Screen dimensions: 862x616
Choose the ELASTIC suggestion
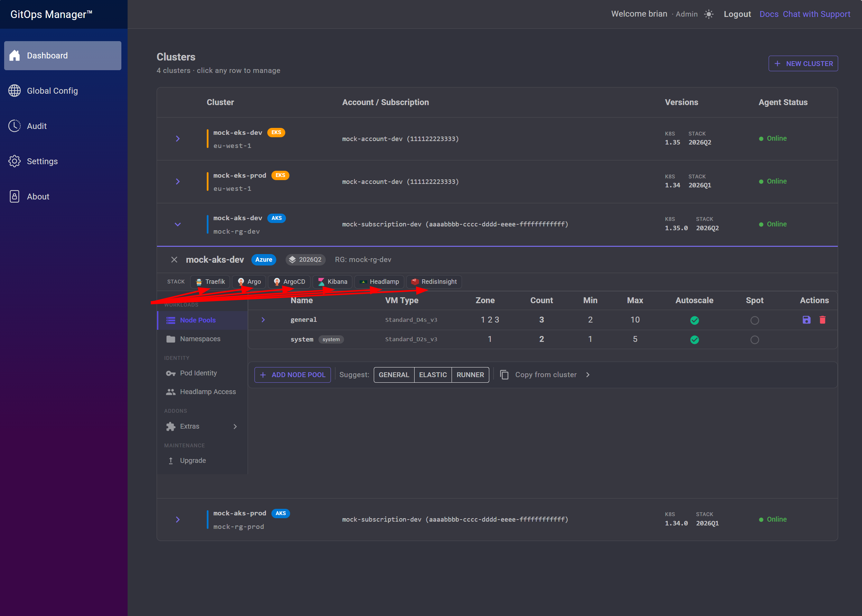433,375
